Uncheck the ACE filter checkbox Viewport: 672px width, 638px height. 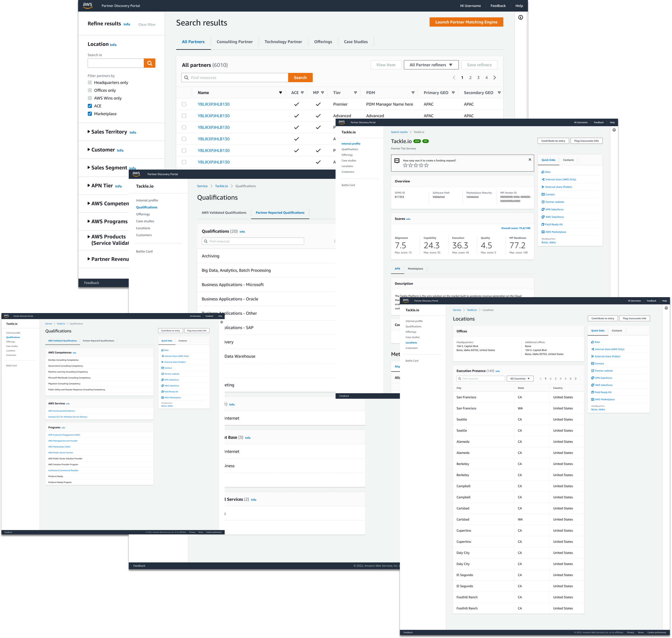(x=90, y=106)
